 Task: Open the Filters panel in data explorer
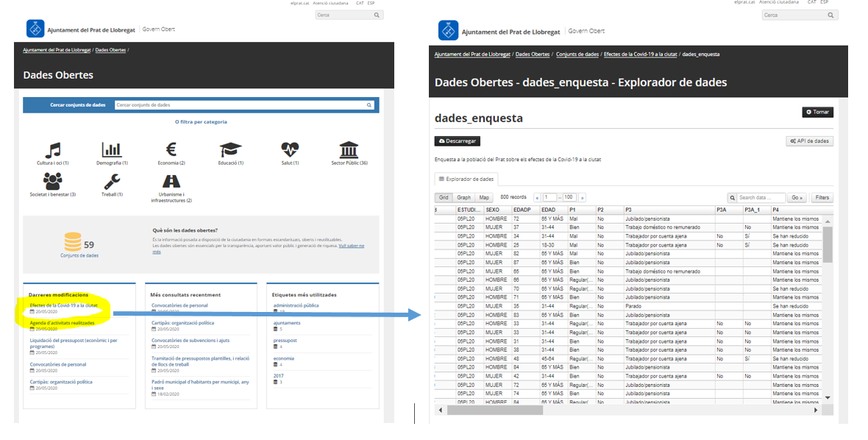coord(822,197)
